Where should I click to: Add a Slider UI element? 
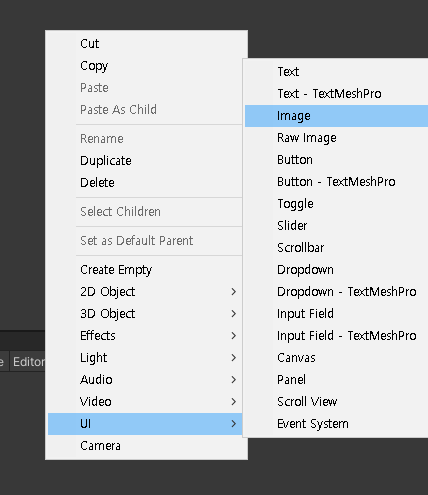336,226
